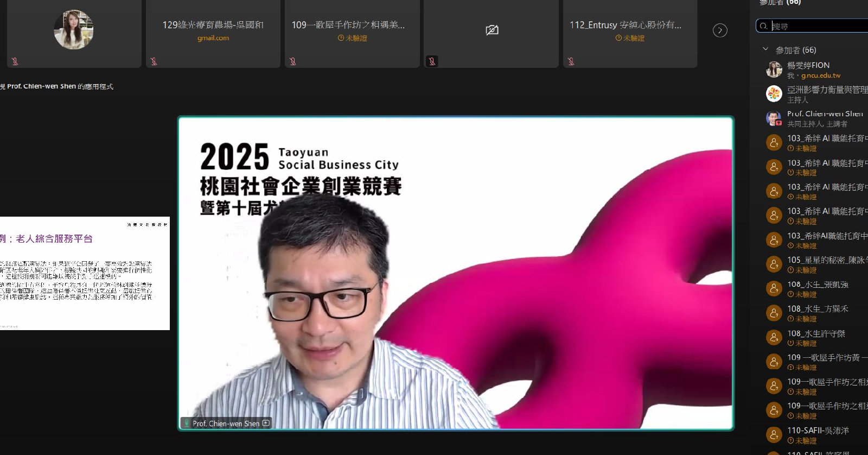Screen dimensions: 868x455
Task: Click the g.ncu.edu.tw email text
Action: pyautogui.click(x=821, y=75)
